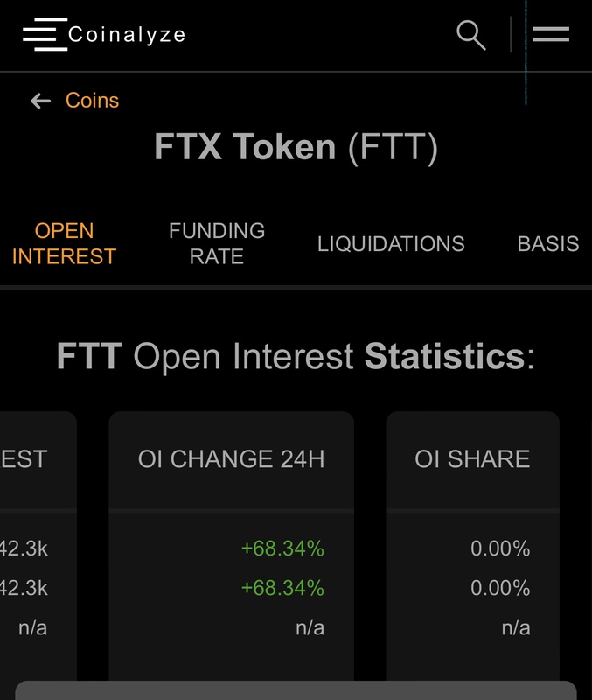
Task: Click the second 0.00% OI share value
Action: click(x=500, y=588)
